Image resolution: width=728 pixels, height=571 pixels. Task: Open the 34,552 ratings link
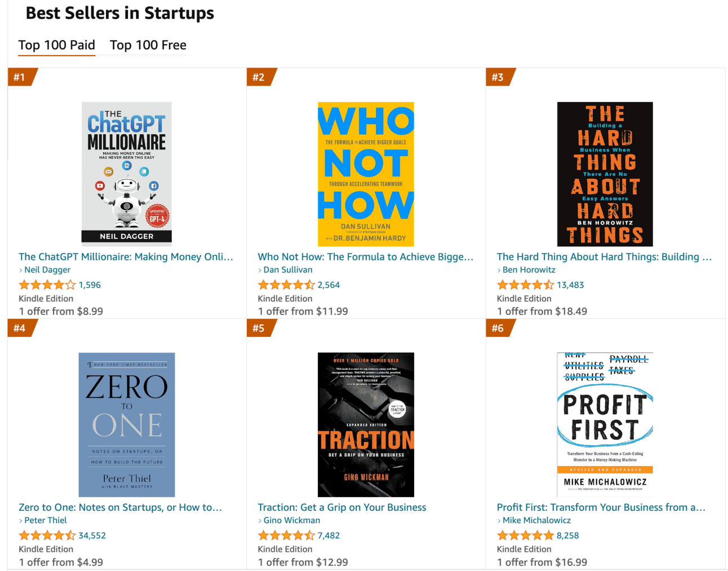pos(92,535)
